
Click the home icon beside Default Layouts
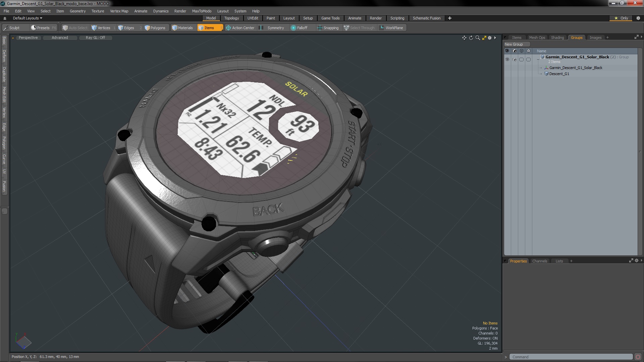(x=5, y=18)
